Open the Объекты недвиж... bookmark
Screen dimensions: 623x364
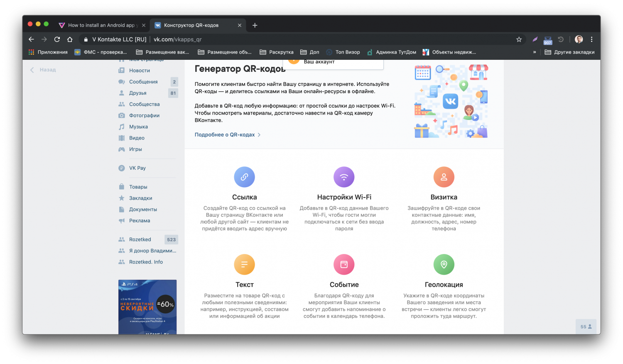[x=449, y=52]
